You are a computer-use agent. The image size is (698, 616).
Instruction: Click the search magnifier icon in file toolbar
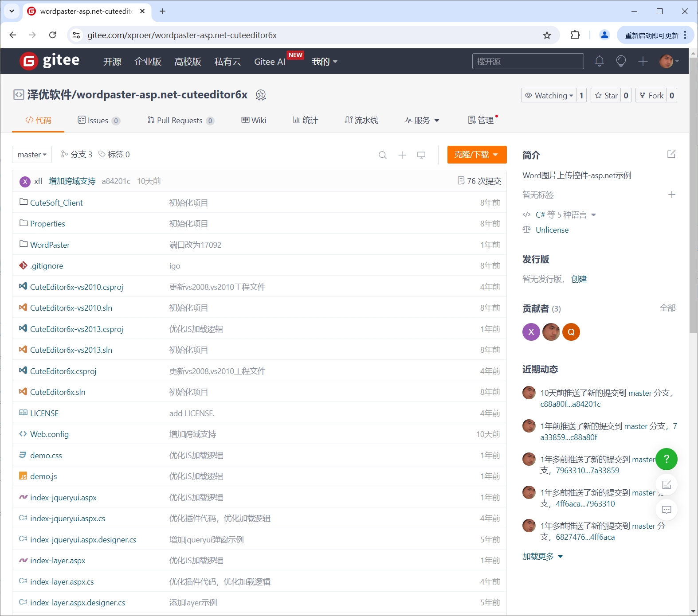(382, 155)
